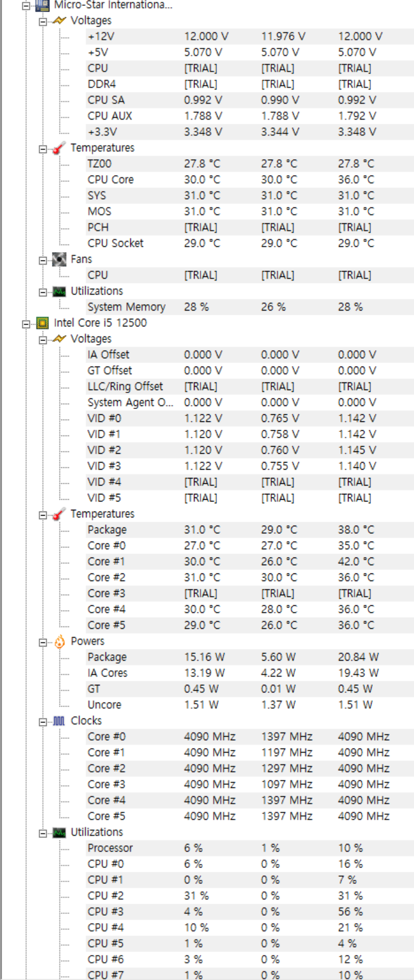Screen dimensions: 414x980
Task: Click the motherboard Temperatures thermometer icon
Action: (x=59, y=148)
